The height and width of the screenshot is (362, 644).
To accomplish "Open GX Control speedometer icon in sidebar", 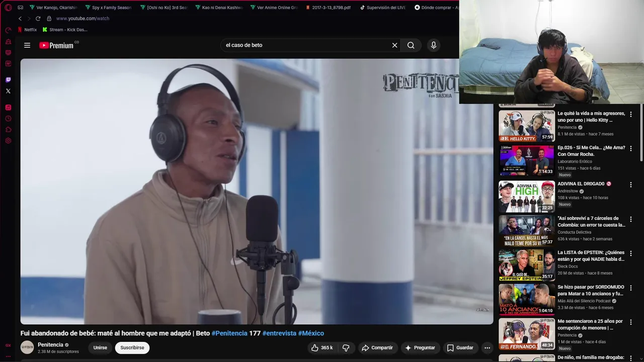I will tap(8, 30).
